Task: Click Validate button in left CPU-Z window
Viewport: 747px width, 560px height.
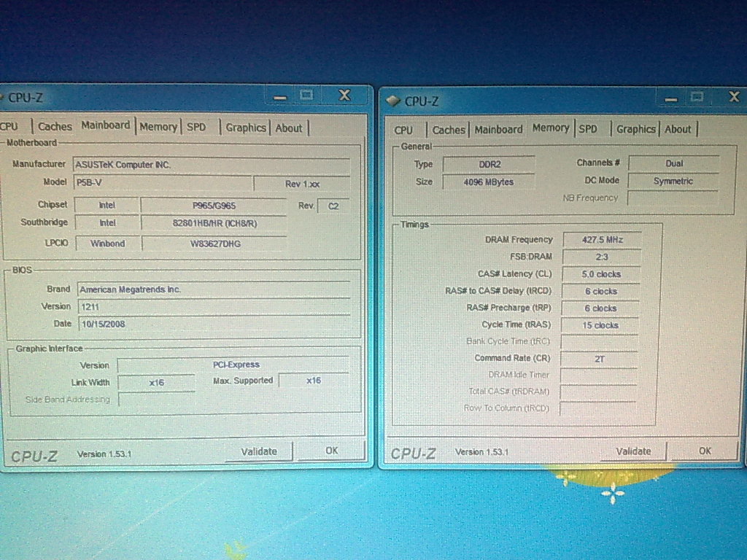Action: click(x=259, y=451)
